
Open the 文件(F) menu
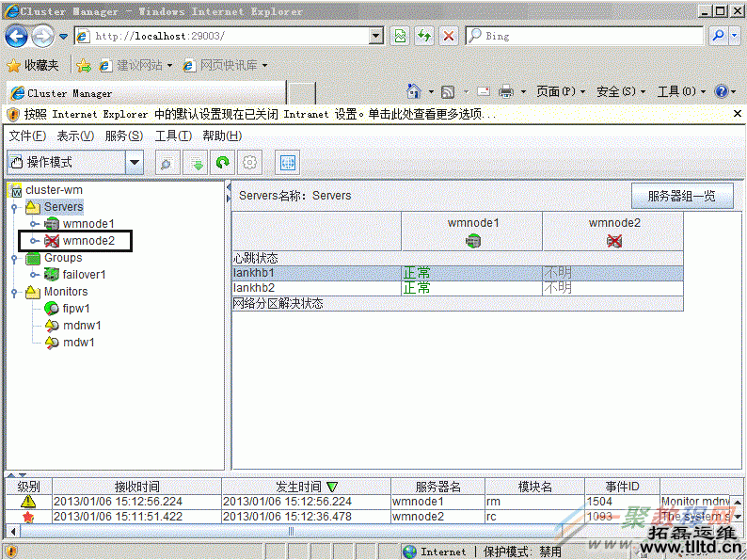(x=27, y=136)
